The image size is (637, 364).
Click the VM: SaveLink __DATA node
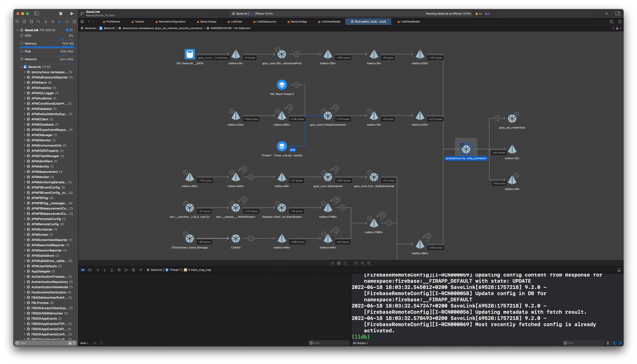pos(190,54)
